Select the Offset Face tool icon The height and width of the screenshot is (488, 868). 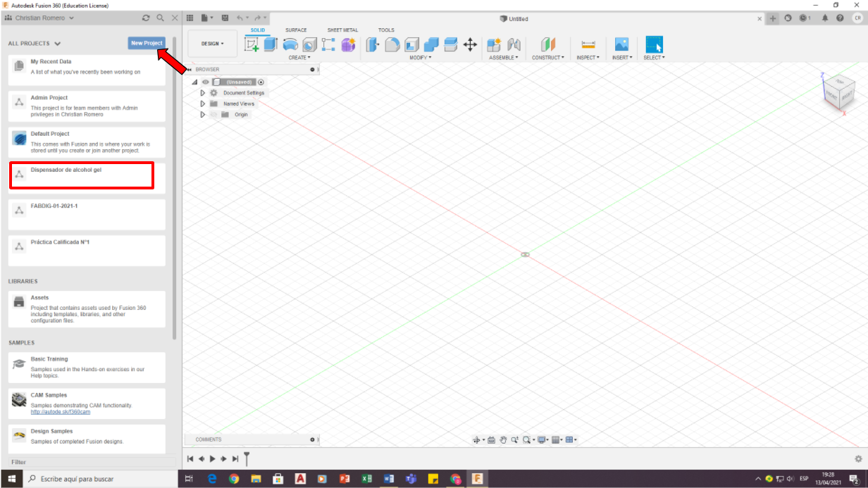[451, 44]
